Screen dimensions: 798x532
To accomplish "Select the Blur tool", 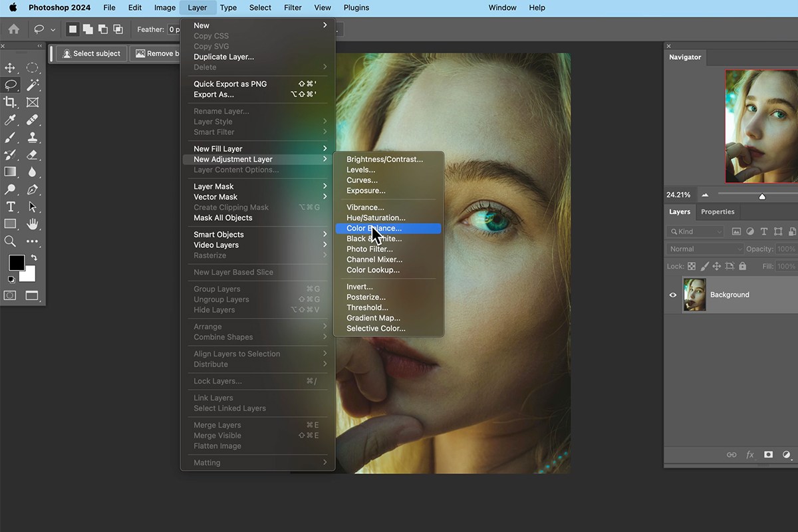I will tap(32, 172).
